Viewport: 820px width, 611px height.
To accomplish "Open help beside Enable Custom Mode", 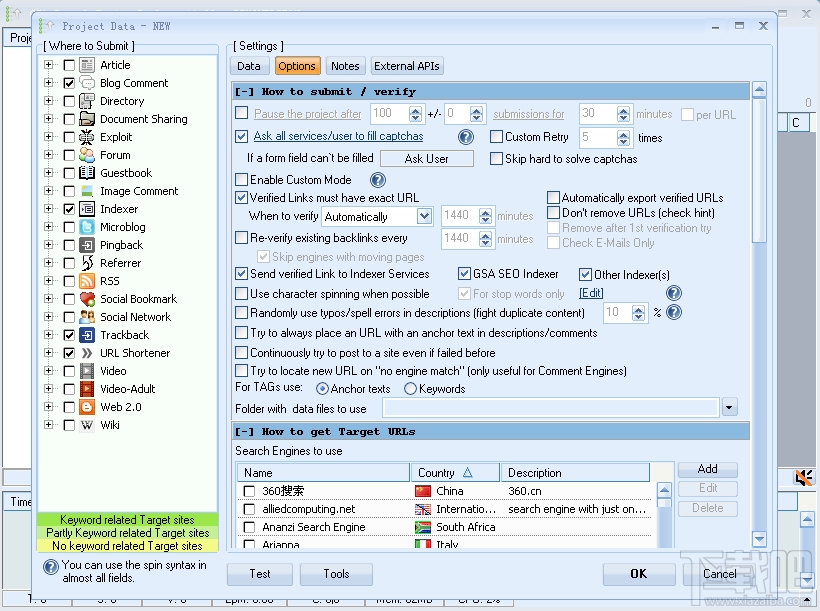I will (377, 180).
